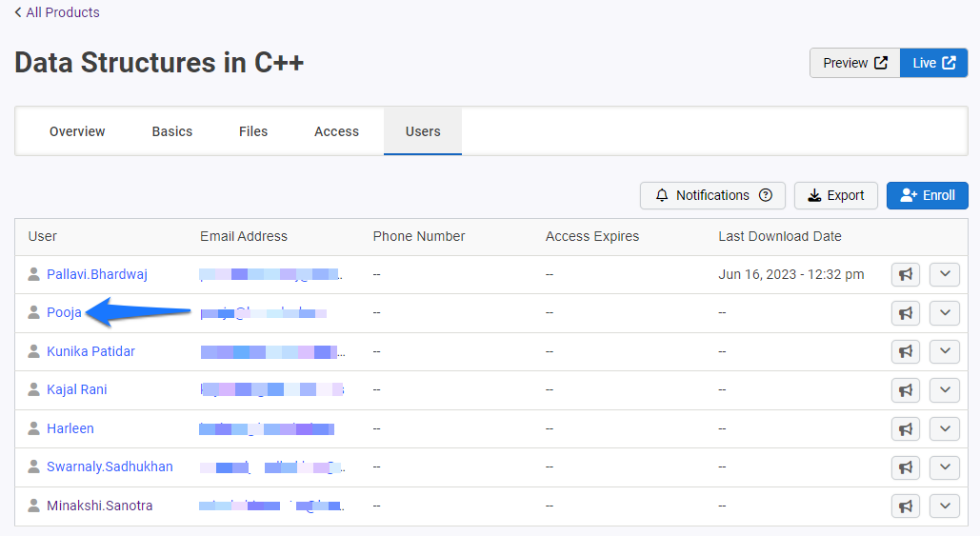Expand options dropdown for Swarnaly.Sadhukhan
Viewport: 980px width, 536px height.
pyautogui.click(x=945, y=467)
